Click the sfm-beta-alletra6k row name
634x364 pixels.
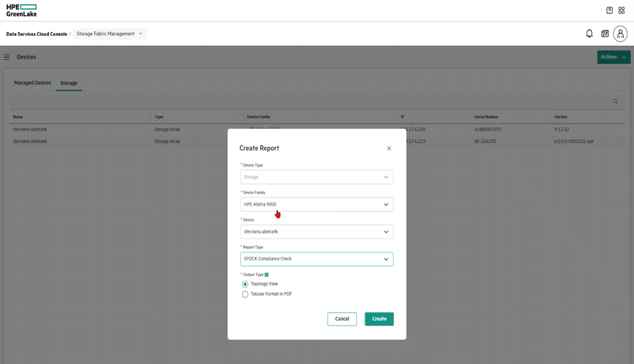coord(30,142)
